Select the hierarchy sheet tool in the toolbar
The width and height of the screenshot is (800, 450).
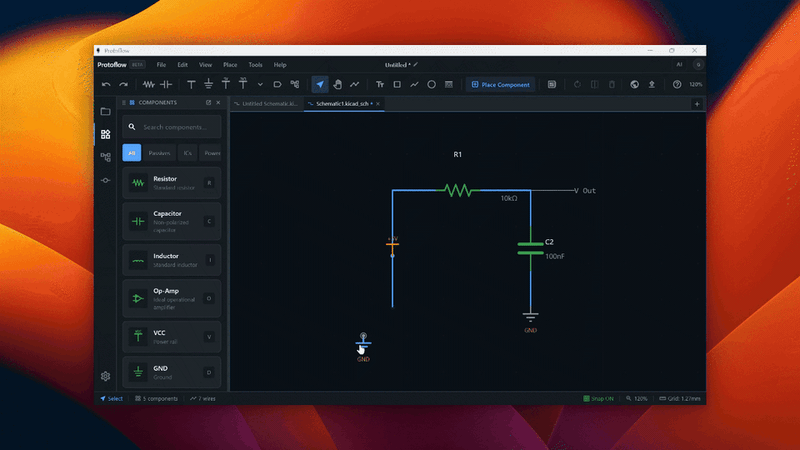[x=295, y=85]
